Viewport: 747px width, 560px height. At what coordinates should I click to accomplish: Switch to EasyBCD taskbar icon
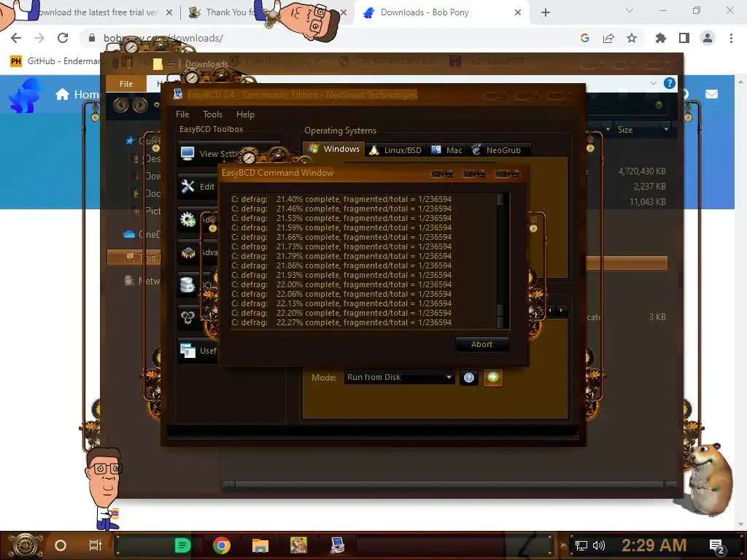(x=338, y=545)
